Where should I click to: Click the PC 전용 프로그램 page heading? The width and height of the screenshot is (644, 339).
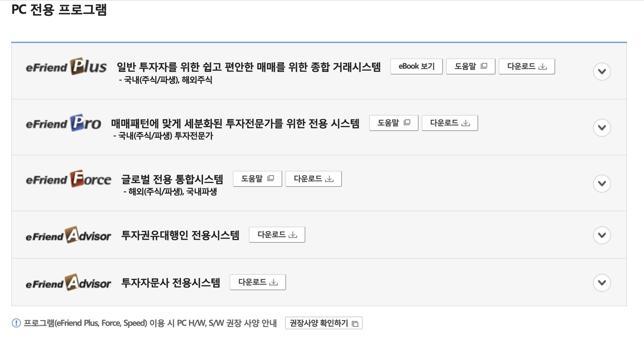pos(59,10)
